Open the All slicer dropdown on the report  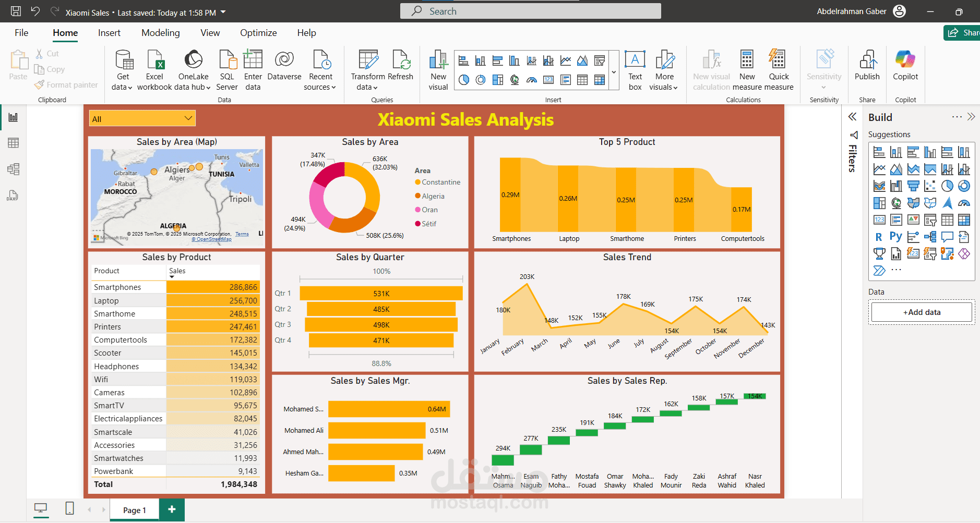coord(188,118)
